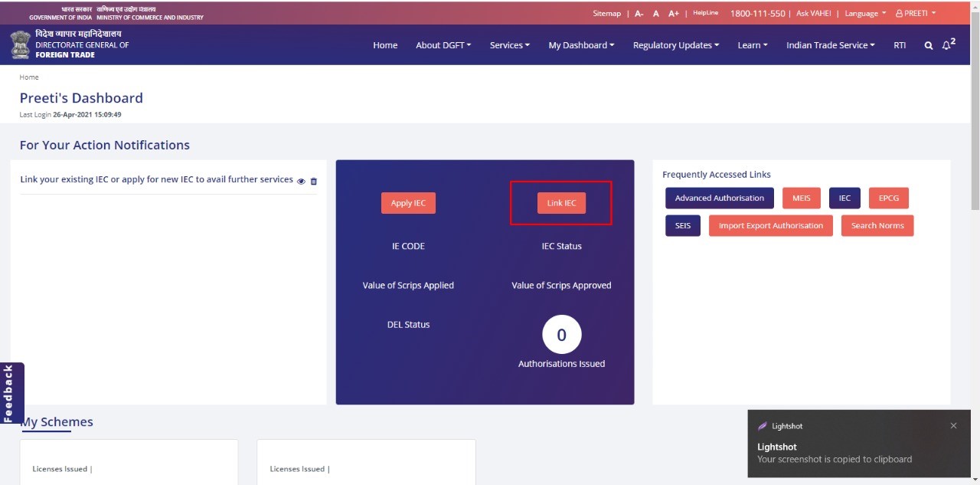This screenshot has height=485, width=980.
Task: Click the Apply IEC button
Action: pos(408,203)
